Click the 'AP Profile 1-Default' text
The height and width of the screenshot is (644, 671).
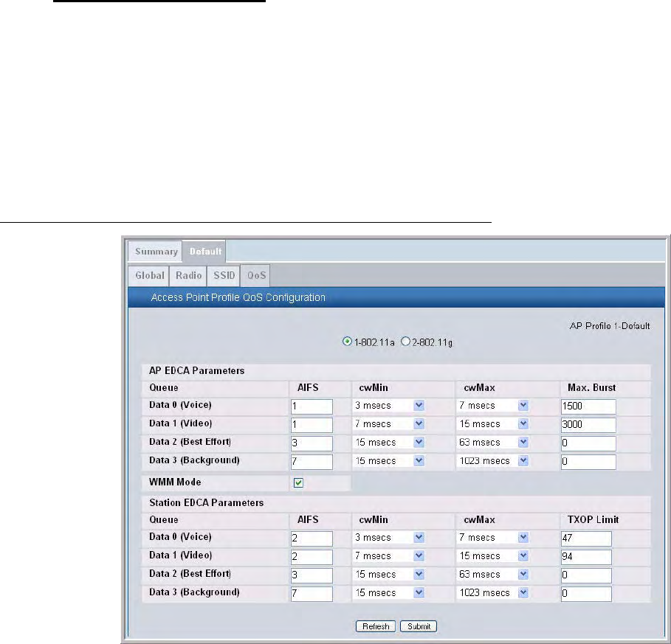(x=610, y=326)
